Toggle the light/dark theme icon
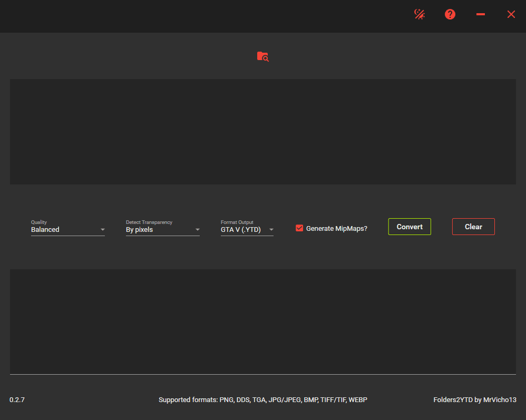Screen dimensions: 526x420 pos(420,14)
